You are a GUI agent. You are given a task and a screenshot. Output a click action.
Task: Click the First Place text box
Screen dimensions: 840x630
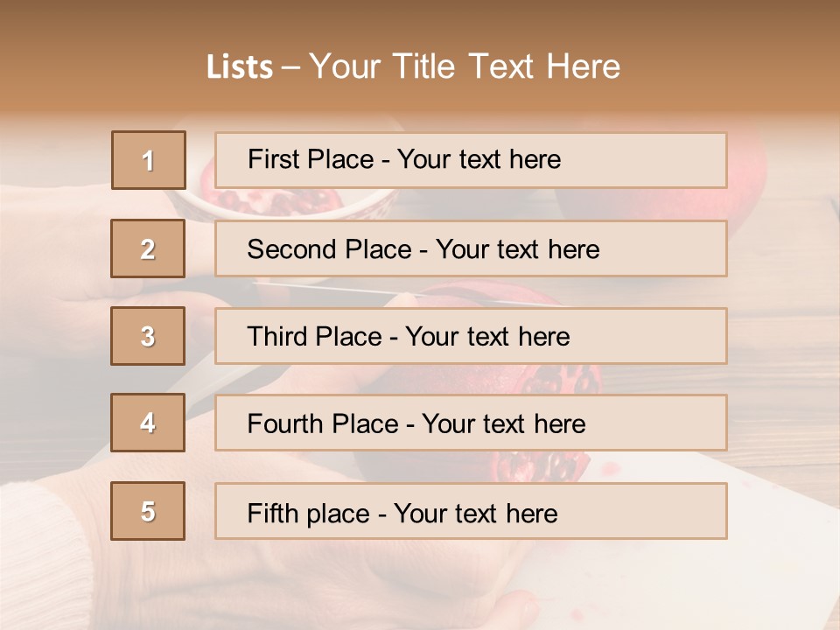(x=471, y=160)
